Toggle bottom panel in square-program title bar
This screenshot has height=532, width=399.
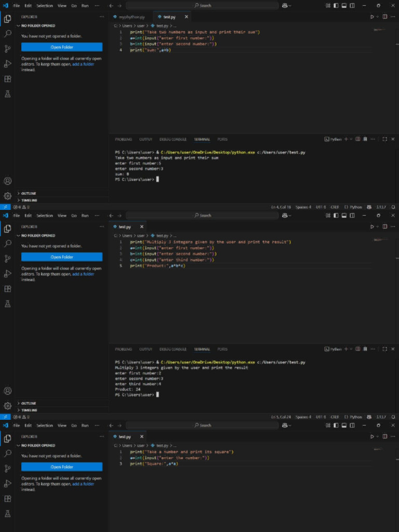pyautogui.click(x=344, y=425)
